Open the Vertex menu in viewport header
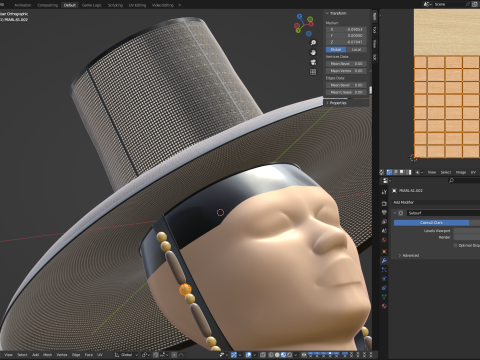480x360 pixels. [62, 355]
